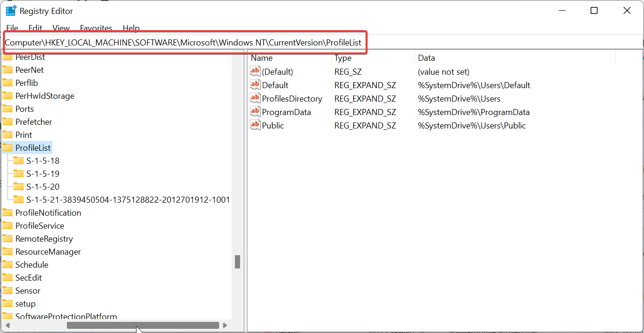Select the S-1-5-18 key label

coord(43,161)
